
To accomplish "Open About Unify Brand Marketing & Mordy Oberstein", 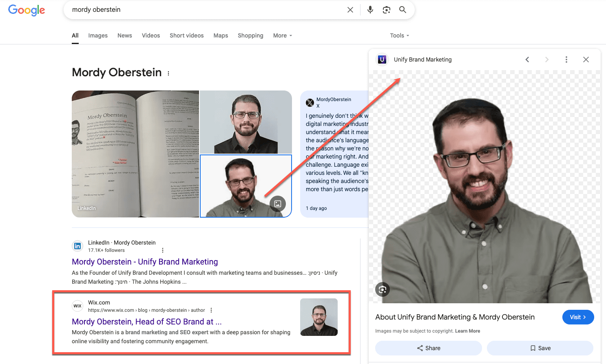I will (x=455, y=317).
